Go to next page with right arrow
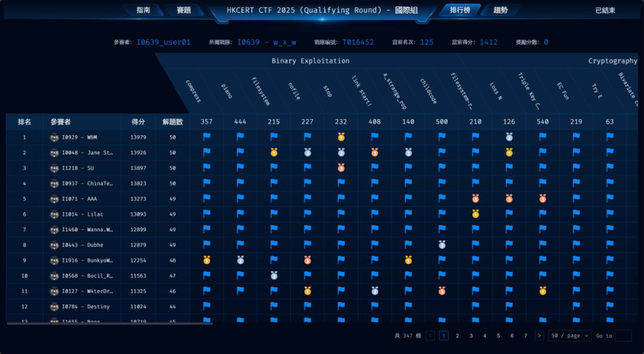 point(539,336)
